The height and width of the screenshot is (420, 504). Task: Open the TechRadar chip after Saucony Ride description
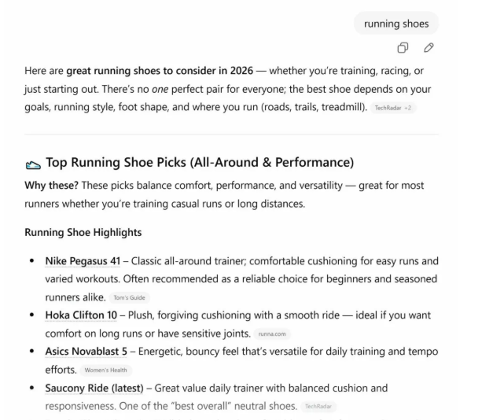(x=318, y=407)
